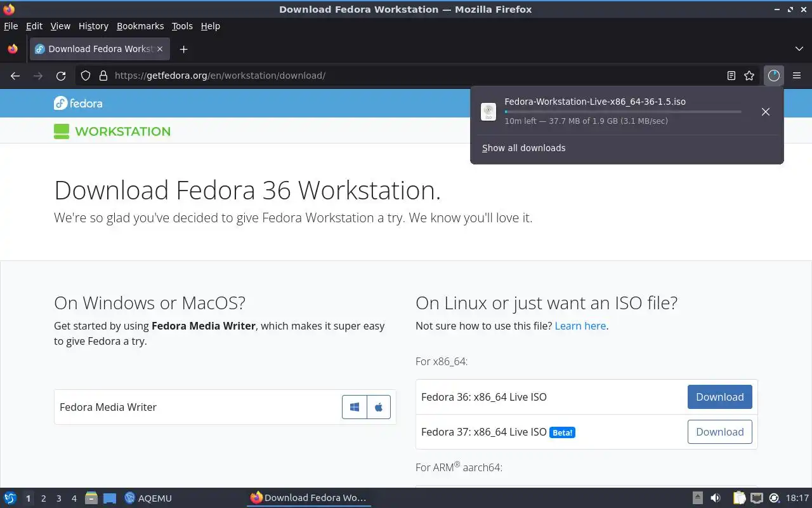Download Fedora Media Writer for Windows

pyautogui.click(x=355, y=407)
